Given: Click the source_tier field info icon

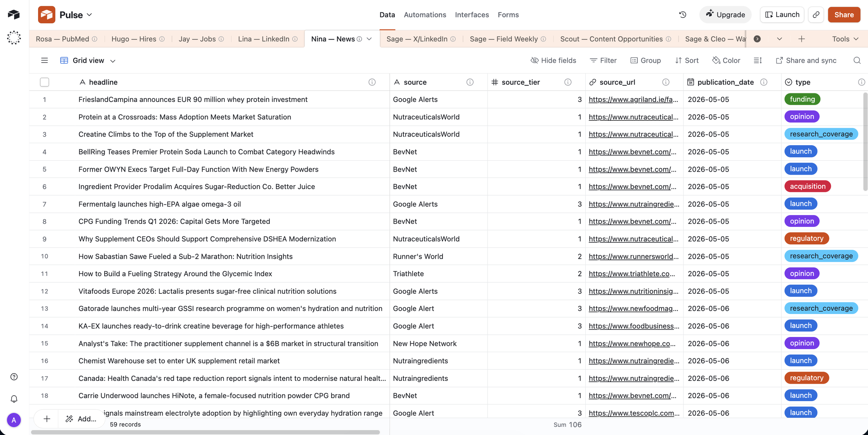Looking at the screenshot, I should point(568,82).
